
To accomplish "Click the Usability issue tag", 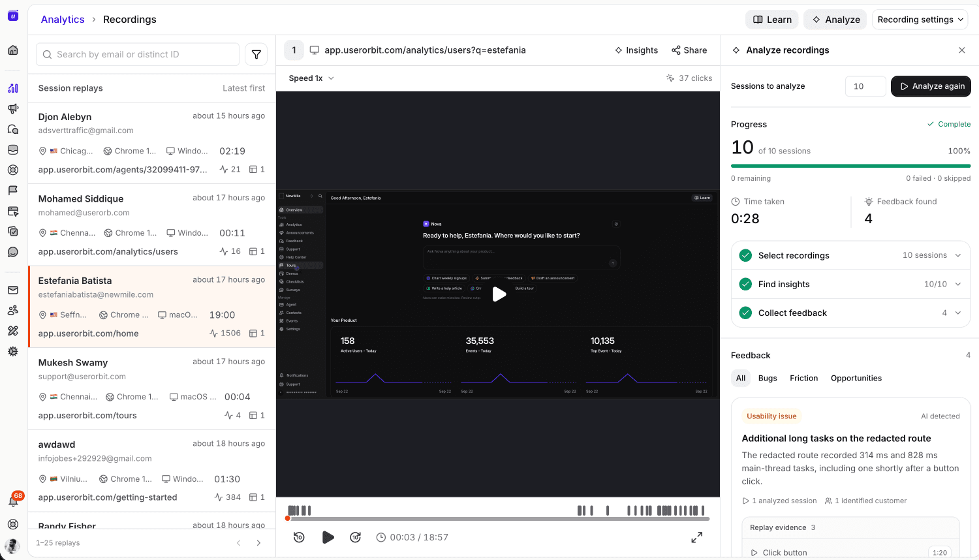I will [771, 416].
